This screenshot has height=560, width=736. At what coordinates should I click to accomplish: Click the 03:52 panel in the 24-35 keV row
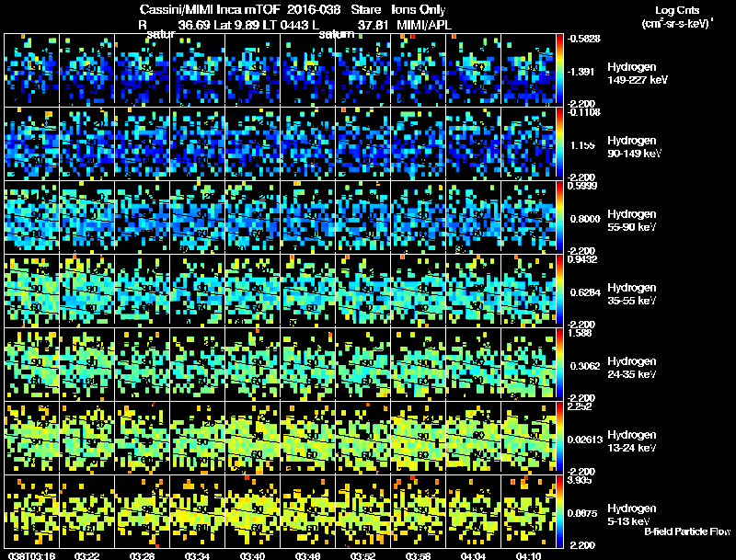pyautogui.click(x=362, y=364)
